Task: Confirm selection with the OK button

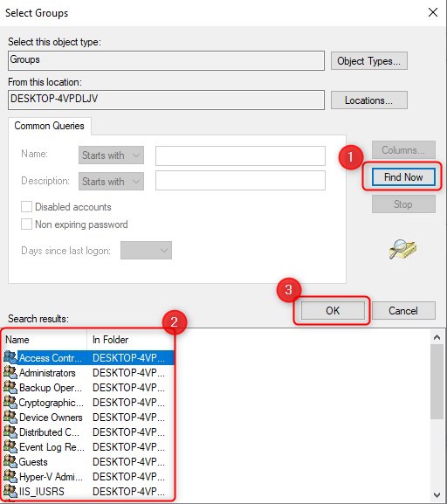Action: click(333, 310)
